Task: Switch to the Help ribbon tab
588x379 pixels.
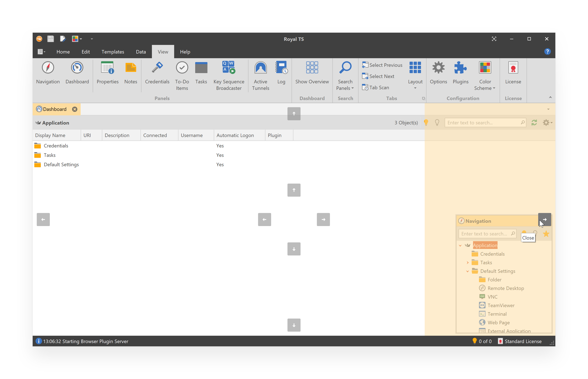Action: coord(185,52)
